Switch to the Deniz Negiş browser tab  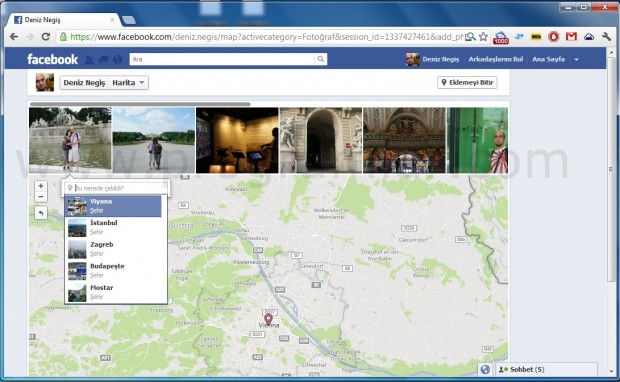pyautogui.click(x=63, y=19)
